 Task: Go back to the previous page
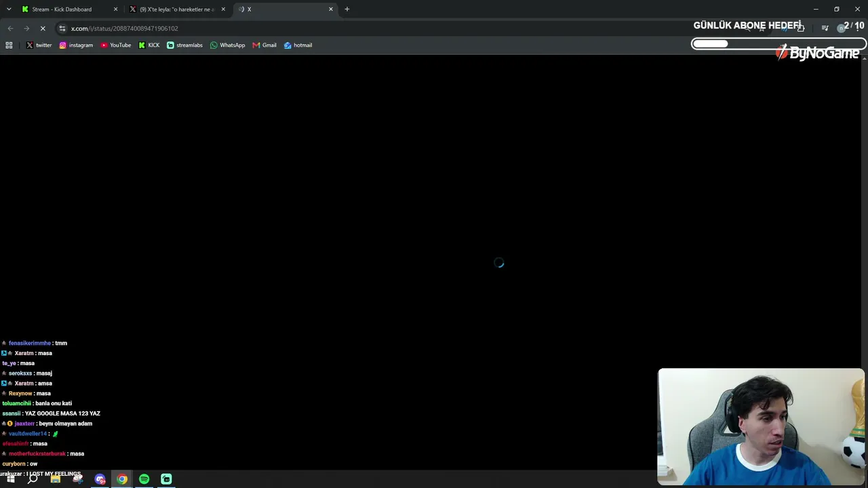10,28
